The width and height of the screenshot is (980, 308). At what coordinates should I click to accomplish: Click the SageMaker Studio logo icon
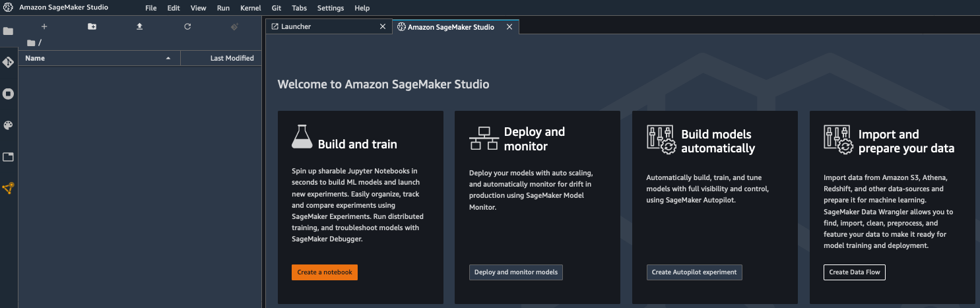coord(7,8)
